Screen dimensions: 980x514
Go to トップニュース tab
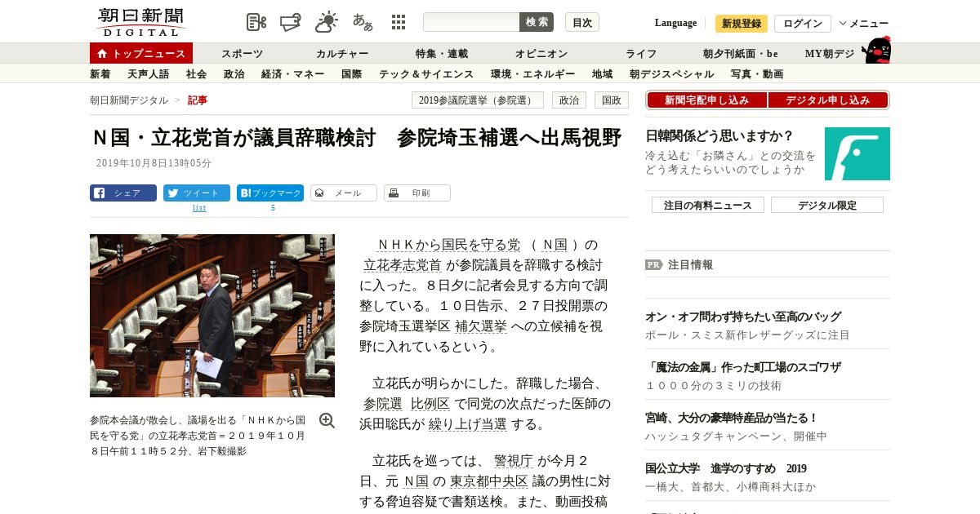[x=141, y=53]
